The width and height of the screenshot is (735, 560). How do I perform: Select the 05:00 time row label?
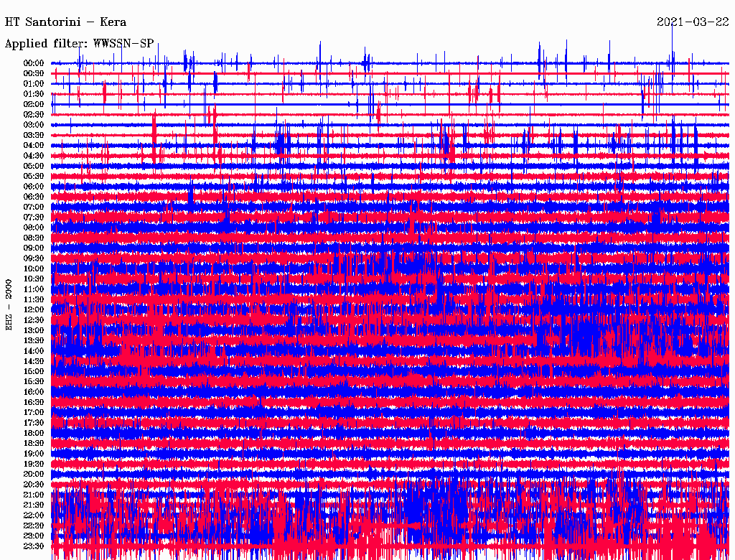point(34,166)
